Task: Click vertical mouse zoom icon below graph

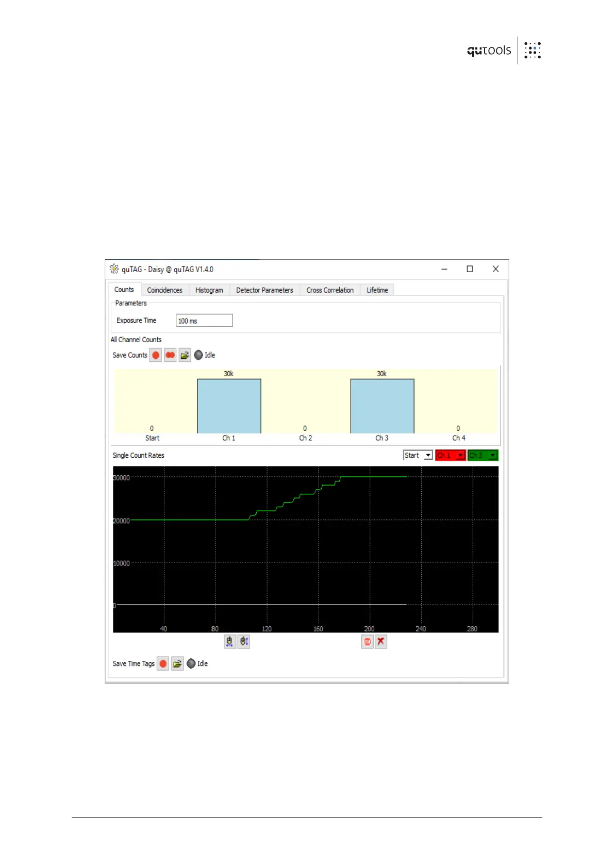Action: pos(244,642)
